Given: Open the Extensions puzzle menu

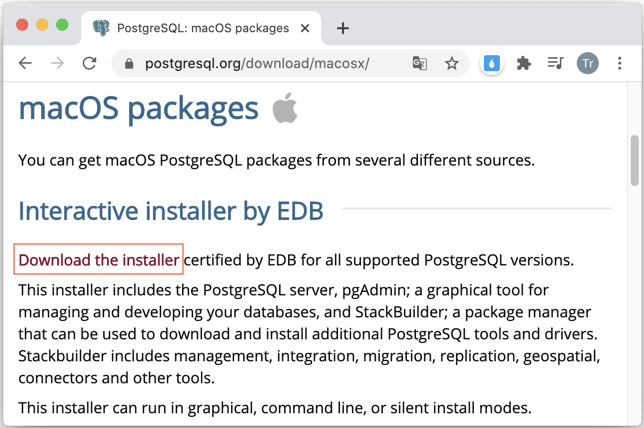Looking at the screenshot, I should [x=524, y=63].
